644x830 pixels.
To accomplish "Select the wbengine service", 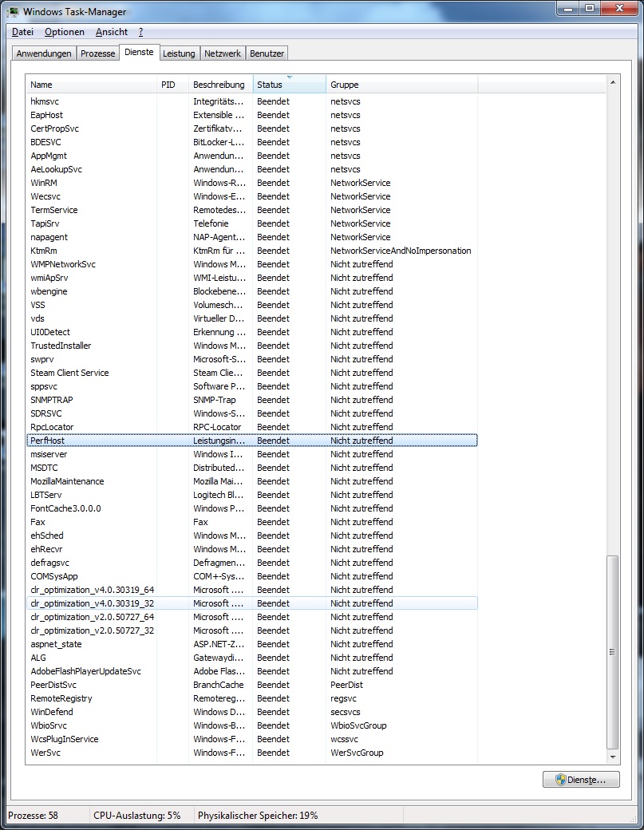I will pyautogui.click(x=252, y=291).
